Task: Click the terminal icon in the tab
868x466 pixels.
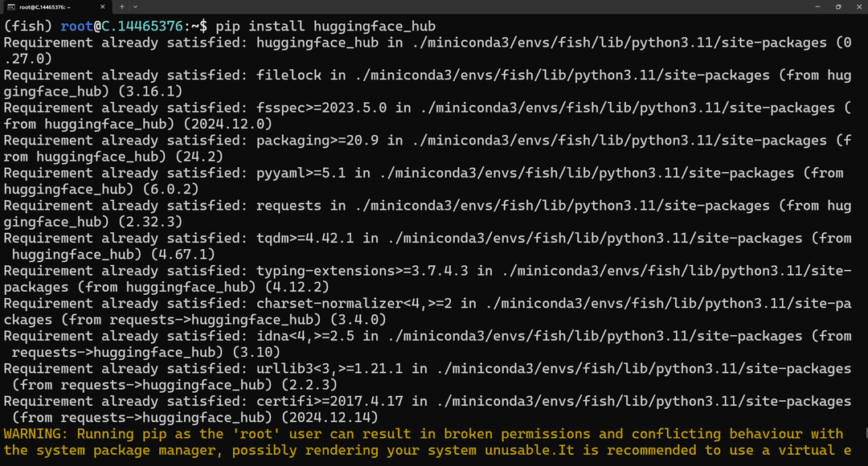Action: [x=10, y=6]
